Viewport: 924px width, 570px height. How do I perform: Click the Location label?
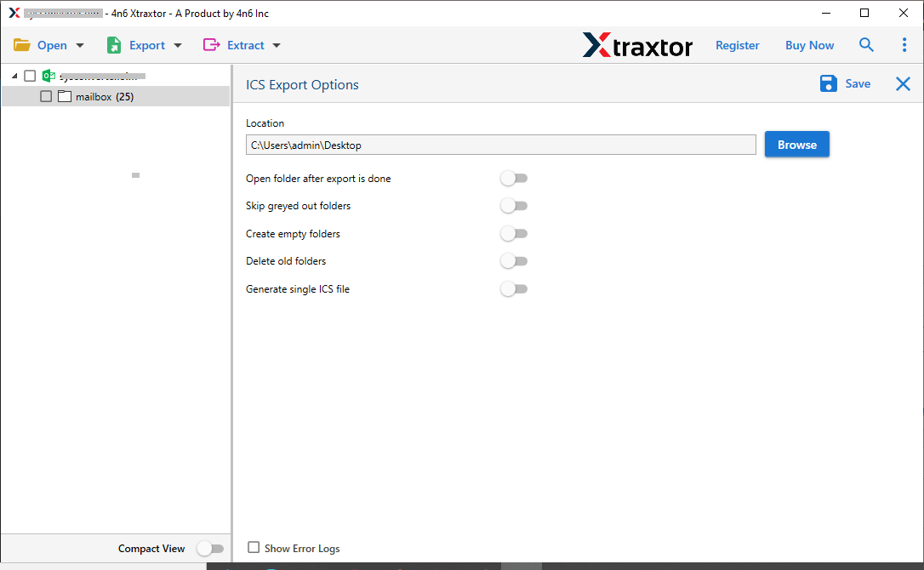[265, 123]
